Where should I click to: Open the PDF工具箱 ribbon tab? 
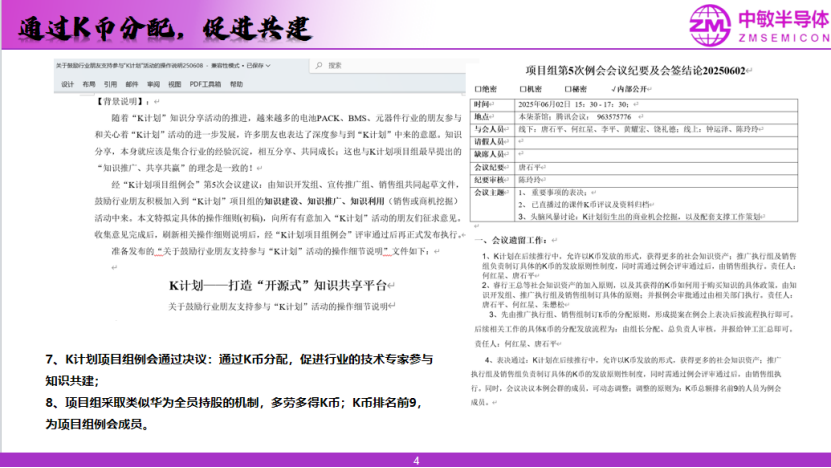[203, 85]
